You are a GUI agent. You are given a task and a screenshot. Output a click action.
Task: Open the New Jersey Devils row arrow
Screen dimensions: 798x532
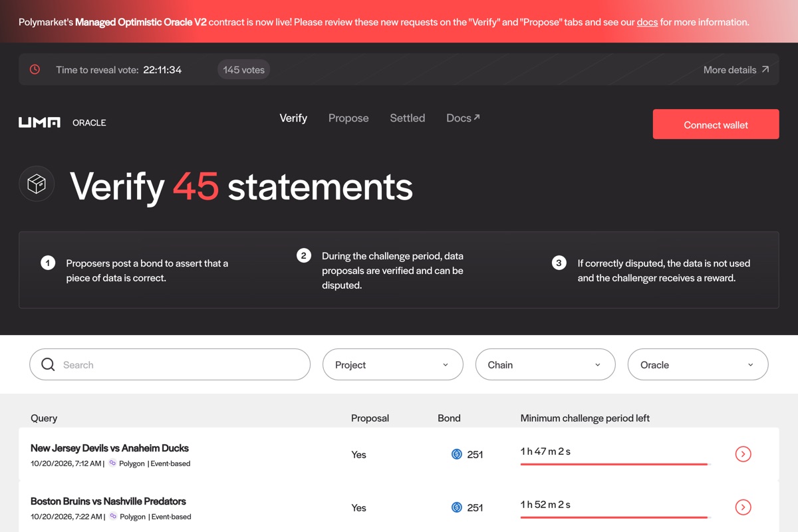pyautogui.click(x=743, y=454)
